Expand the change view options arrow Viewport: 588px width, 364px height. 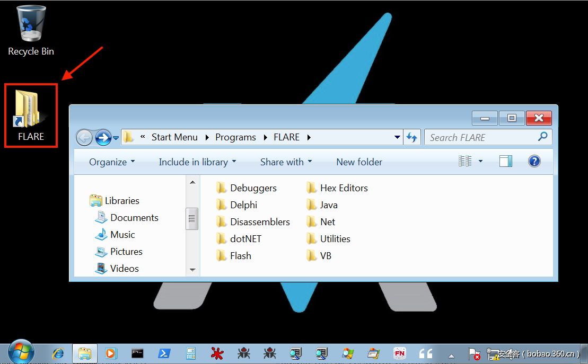point(481,162)
